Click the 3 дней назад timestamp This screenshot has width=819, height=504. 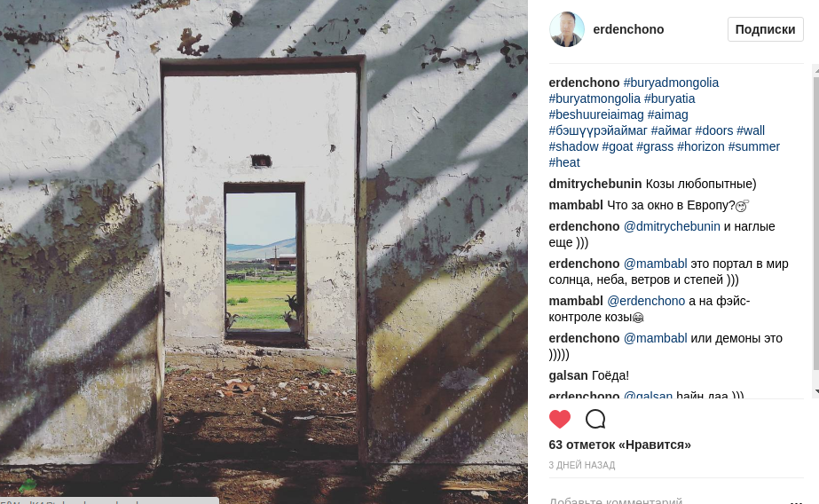(582, 465)
